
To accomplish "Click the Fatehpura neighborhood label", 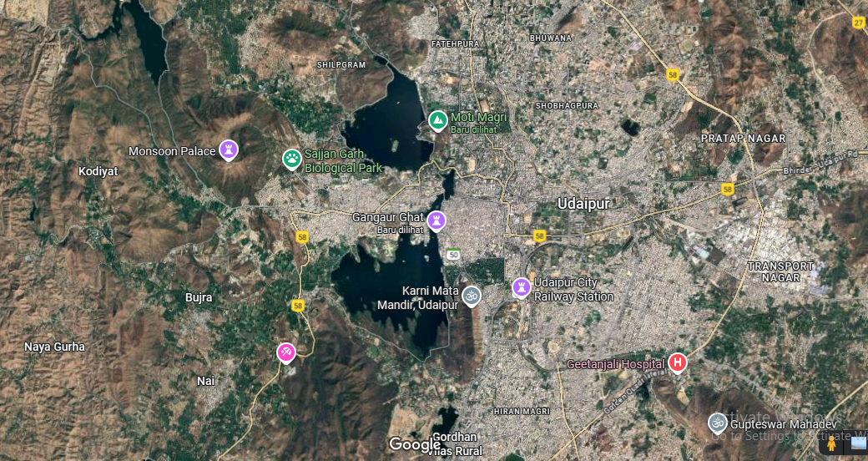I will click(452, 43).
